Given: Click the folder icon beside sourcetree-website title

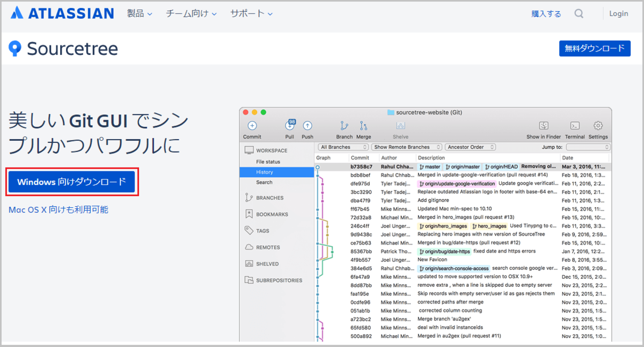Looking at the screenshot, I should coord(390,113).
